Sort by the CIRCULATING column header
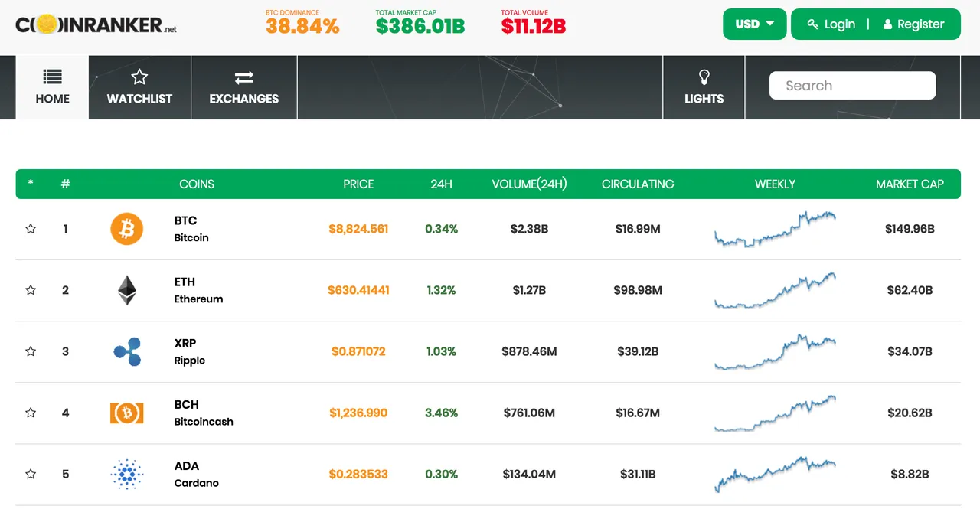980x509 pixels. tap(638, 184)
